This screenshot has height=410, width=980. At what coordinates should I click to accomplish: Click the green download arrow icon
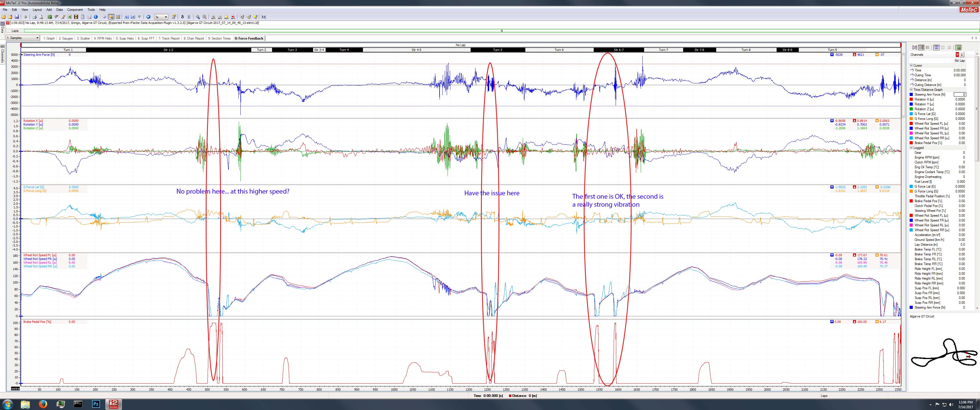[25, 17]
